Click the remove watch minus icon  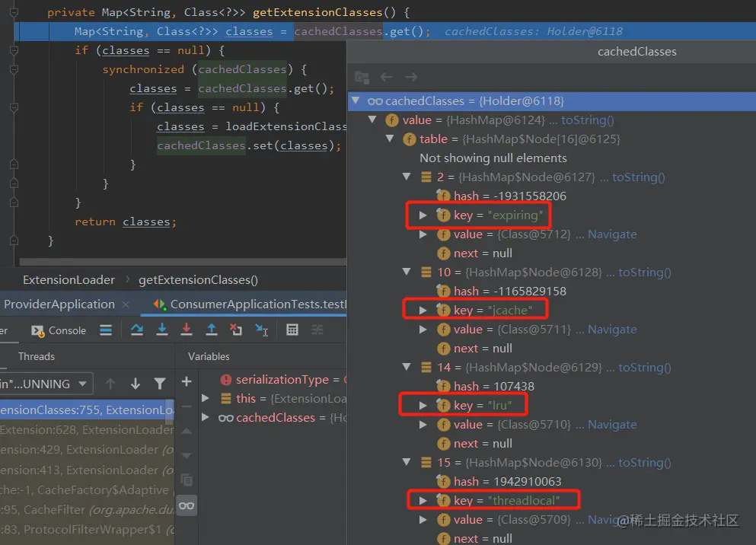(187, 406)
